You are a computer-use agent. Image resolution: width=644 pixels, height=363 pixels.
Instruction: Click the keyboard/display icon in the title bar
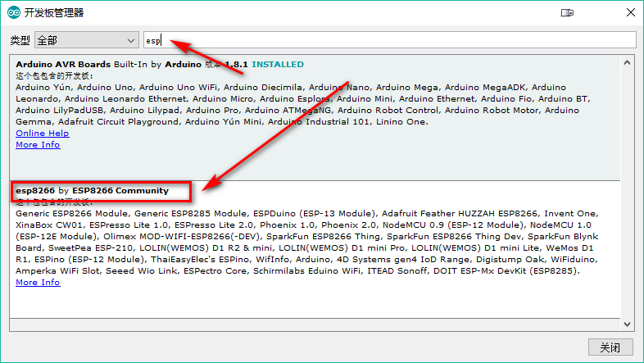tap(567, 13)
